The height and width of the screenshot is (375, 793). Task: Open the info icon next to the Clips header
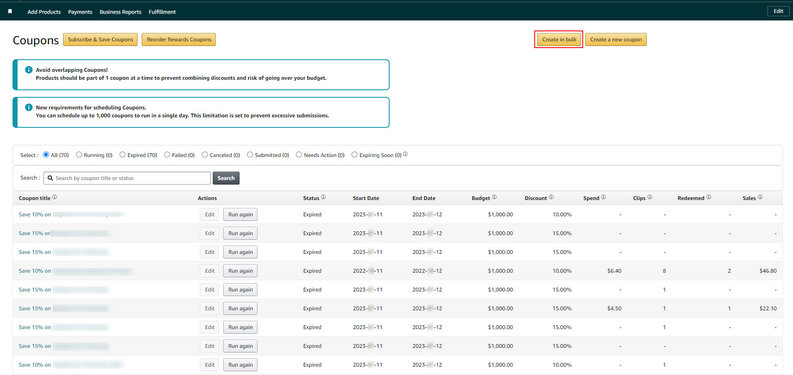[x=650, y=198]
